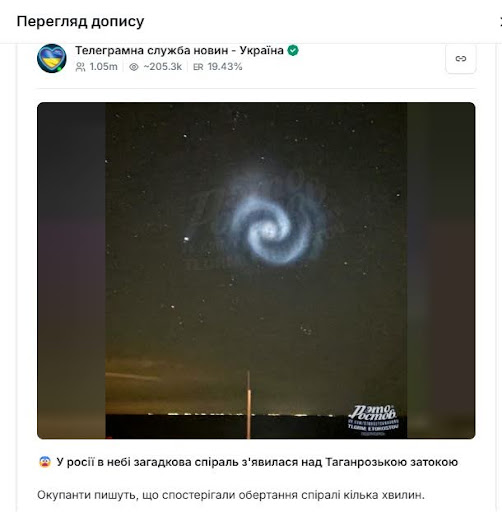Click the Это Ростов watermark logo on image
Screen dimensions: 502x512
tap(373, 419)
